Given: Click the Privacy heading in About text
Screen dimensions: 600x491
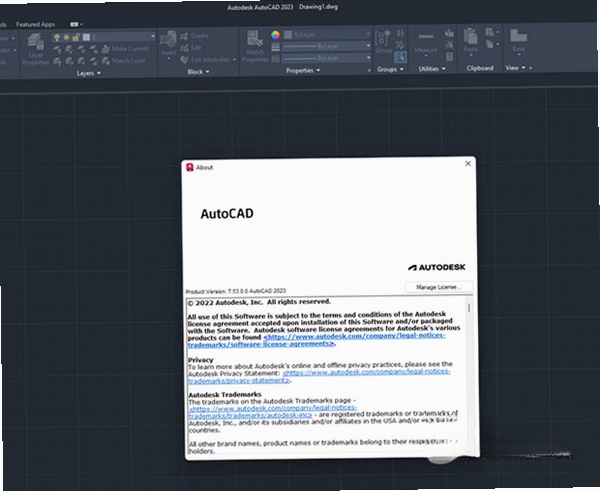Looking at the screenshot, I should pyautogui.click(x=201, y=360).
